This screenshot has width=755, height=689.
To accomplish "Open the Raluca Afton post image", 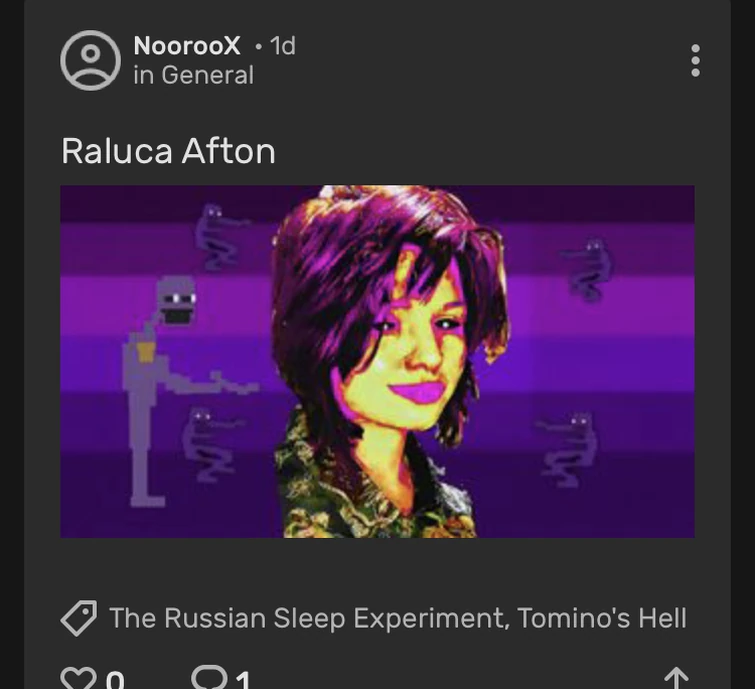I will click(x=377, y=362).
